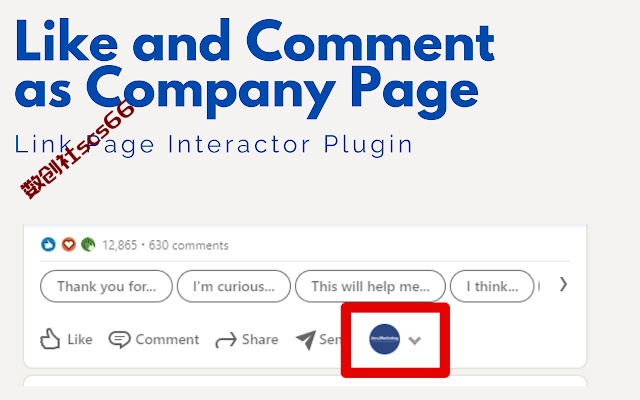
Task: Click the Share arrow icon
Action: pos(226,340)
